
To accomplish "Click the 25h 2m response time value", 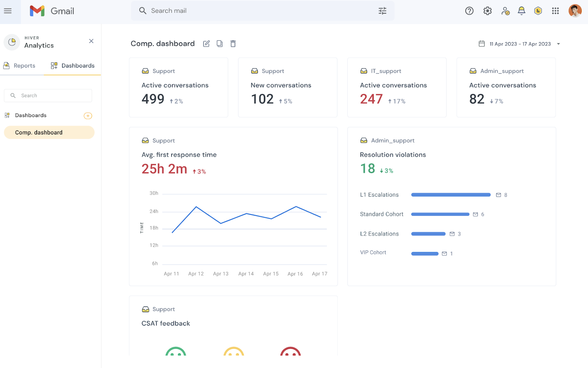I will [x=164, y=169].
